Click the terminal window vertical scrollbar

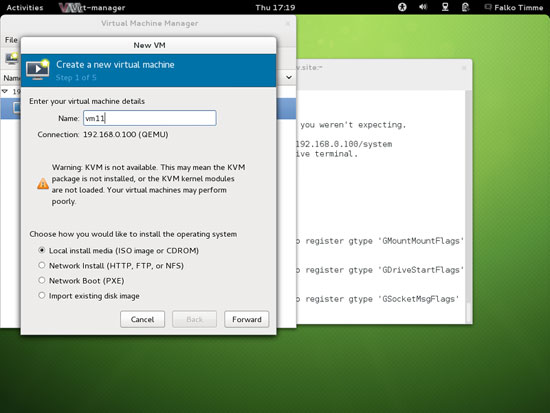[468, 206]
